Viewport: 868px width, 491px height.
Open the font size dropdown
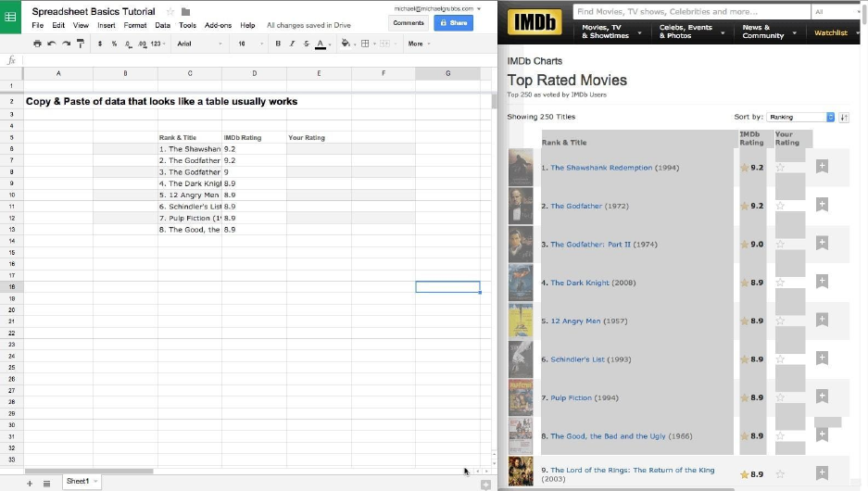(251, 44)
